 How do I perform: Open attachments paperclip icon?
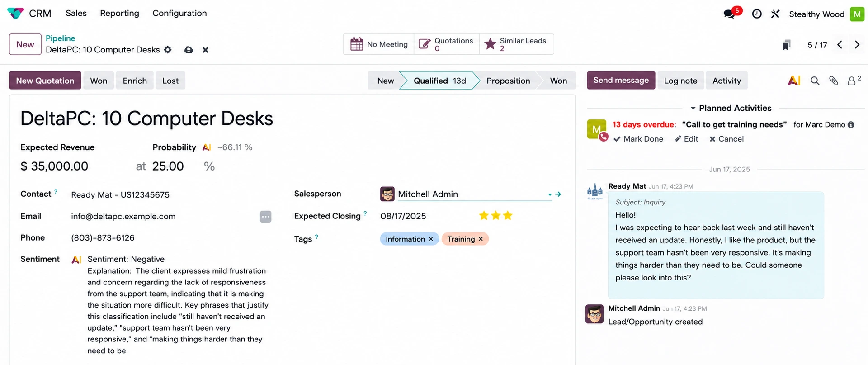point(834,81)
